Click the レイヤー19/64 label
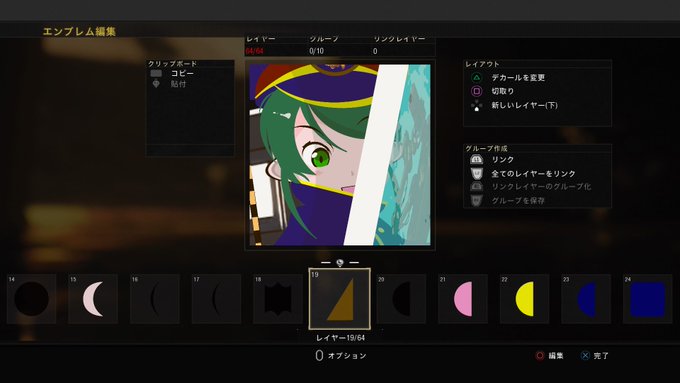 point(340,338)
